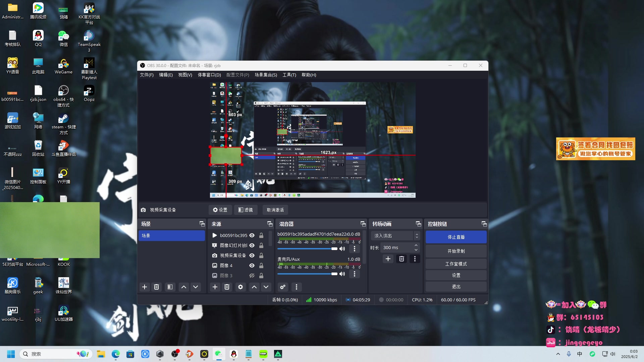Hide the b00591bc395 source
644x362 pixels.
(252, 235)
